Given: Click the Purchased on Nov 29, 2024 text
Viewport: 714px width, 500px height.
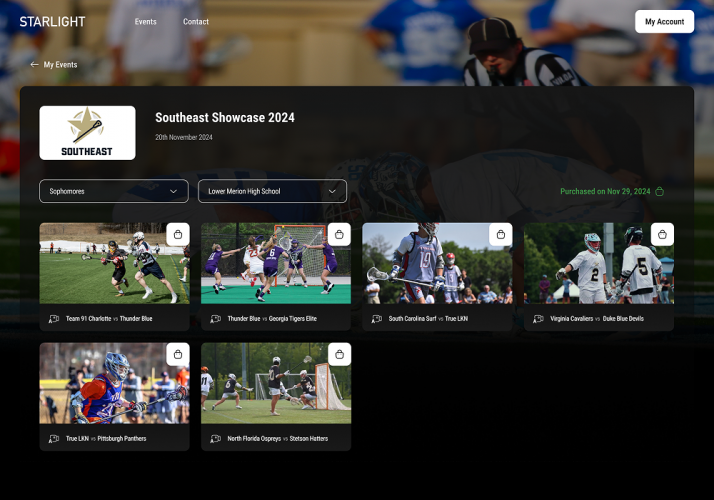Looking at the screenshot, I should (605, 191).
